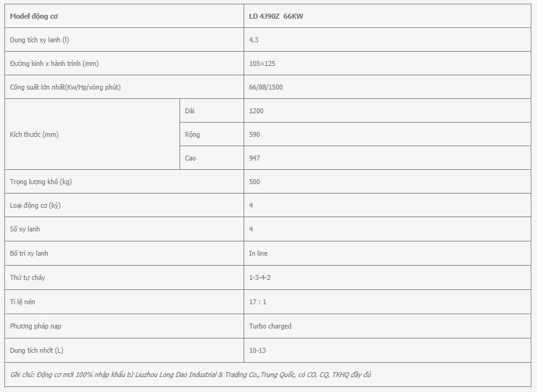Select the length value 1200
Screen dimensions: 537x392
point(256,111)
